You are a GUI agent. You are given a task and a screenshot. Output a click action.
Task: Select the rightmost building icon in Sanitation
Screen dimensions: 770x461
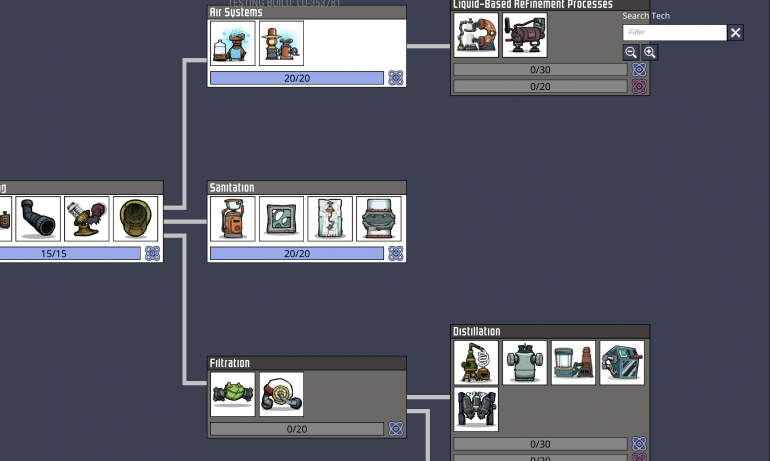point(379,218)
